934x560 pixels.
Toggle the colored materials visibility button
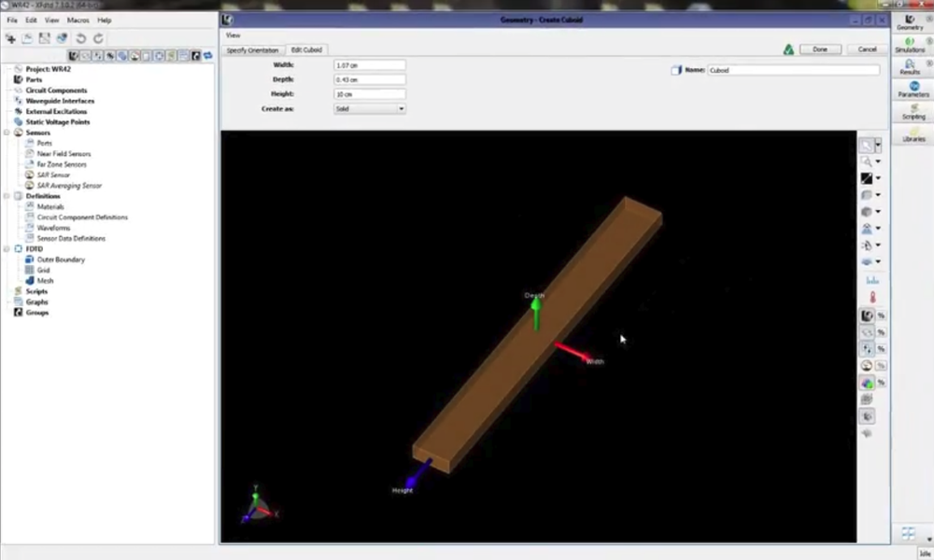coord(867,383)
